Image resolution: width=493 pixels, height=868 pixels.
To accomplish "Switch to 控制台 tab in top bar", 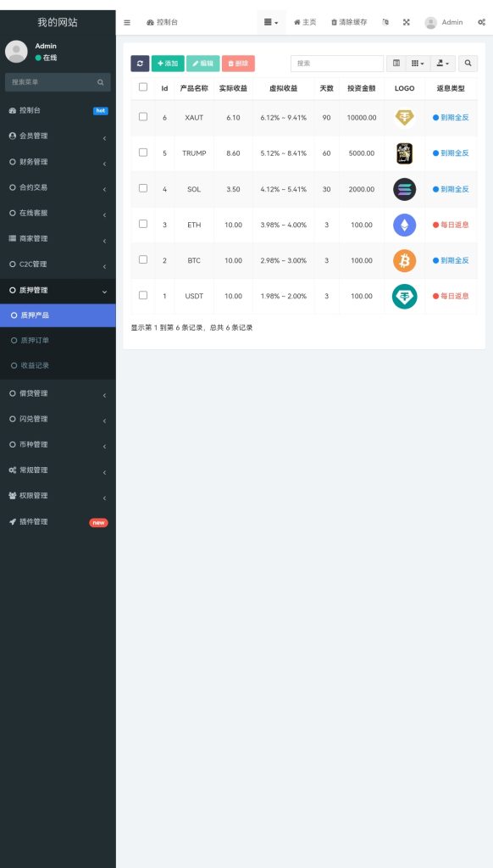I will 162,23.
